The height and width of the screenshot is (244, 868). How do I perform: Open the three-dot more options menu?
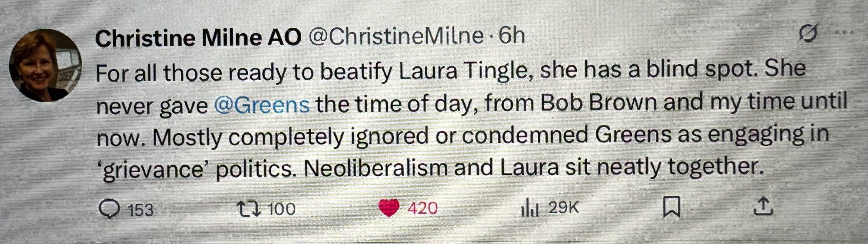(844, 32)
